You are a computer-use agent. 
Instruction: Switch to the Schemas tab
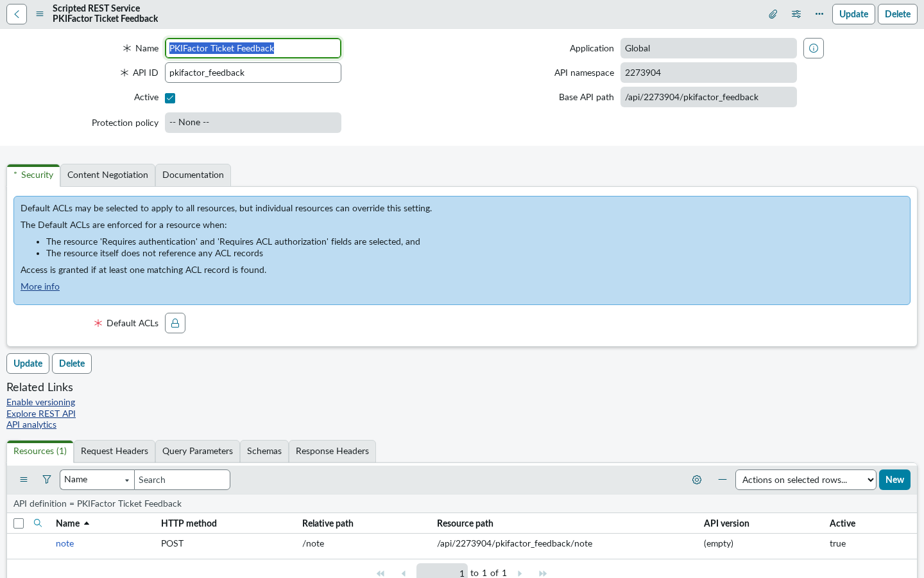pos(264,451)
